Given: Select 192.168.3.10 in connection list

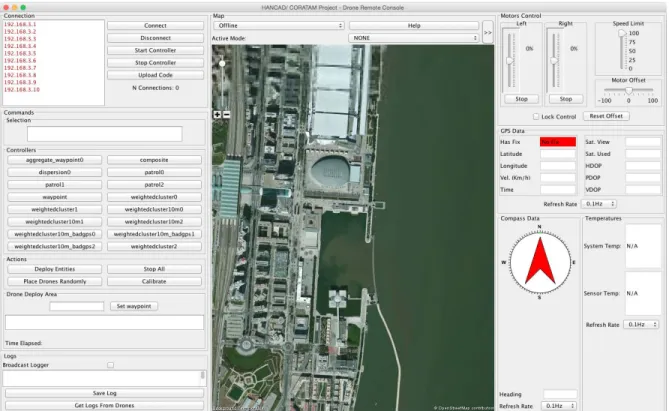Looking at the screenshot, I should [x=22, y=90].
